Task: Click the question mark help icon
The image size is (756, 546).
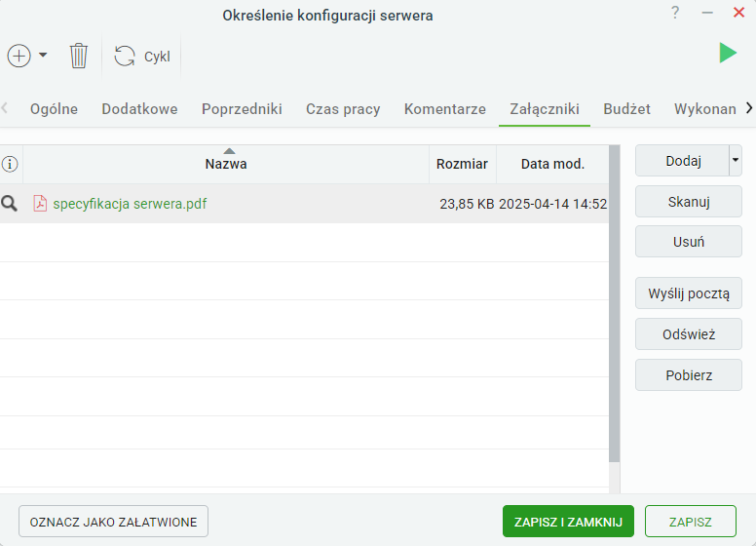Action: [675, 13]
